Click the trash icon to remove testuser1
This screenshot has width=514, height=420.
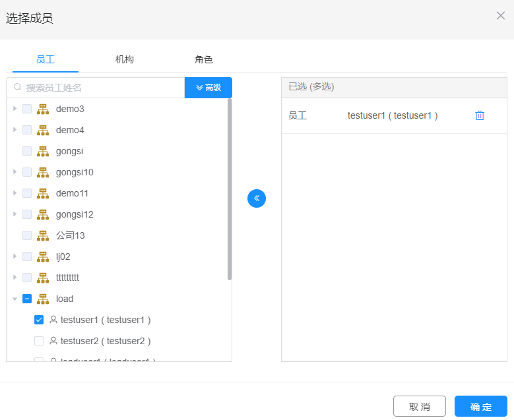point(480,115)
